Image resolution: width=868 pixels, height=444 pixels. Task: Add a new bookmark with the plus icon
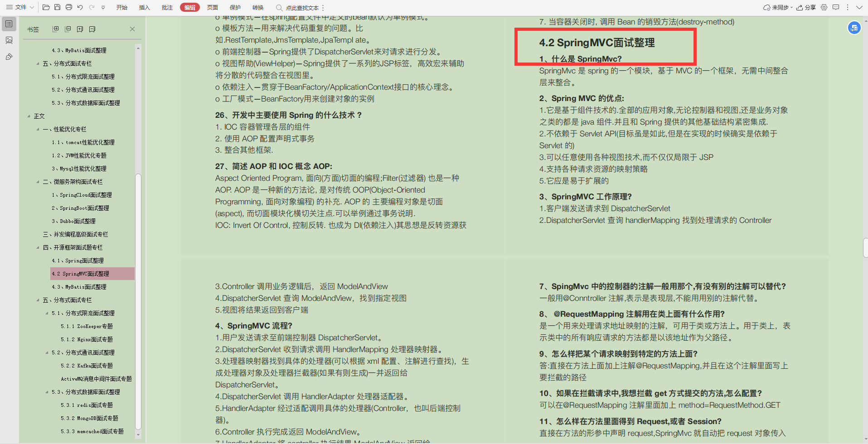[x=80, y=29]
